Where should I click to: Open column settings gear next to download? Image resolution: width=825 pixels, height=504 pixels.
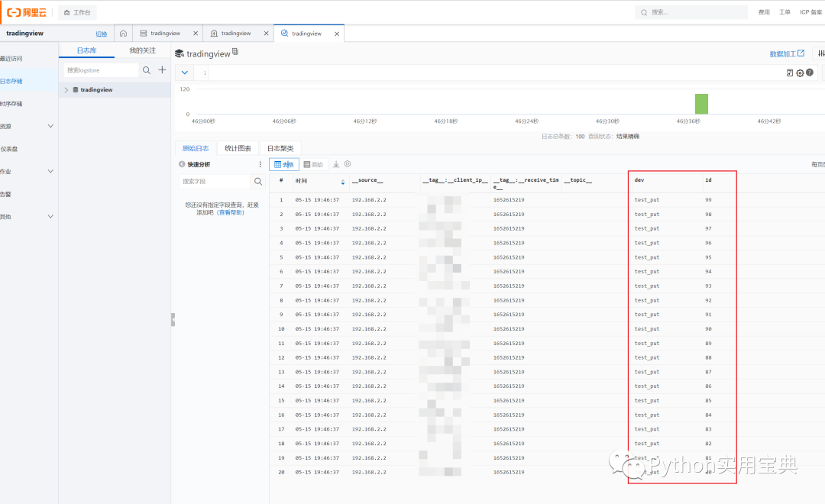pos(348,164)
